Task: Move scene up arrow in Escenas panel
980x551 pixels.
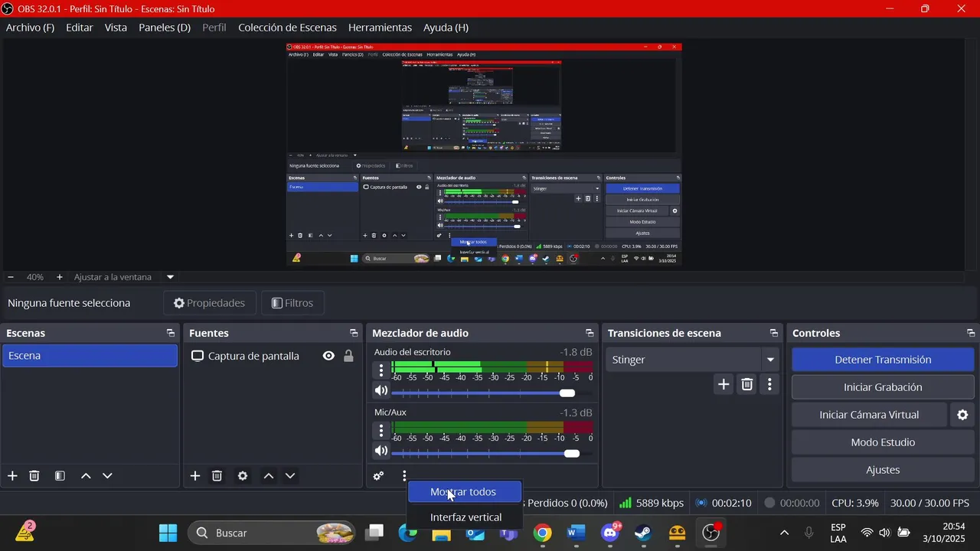Action: coord(86,476)
